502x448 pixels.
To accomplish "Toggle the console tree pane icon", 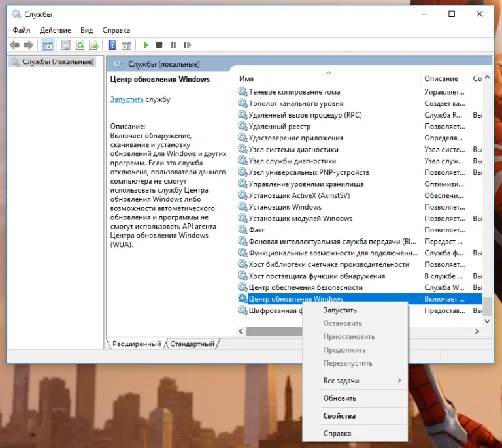I will [x=48, y=45].
